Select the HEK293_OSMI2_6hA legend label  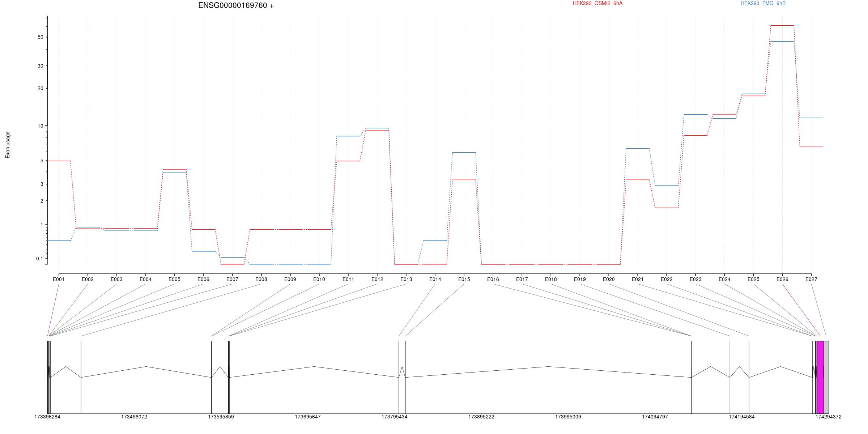597,3
